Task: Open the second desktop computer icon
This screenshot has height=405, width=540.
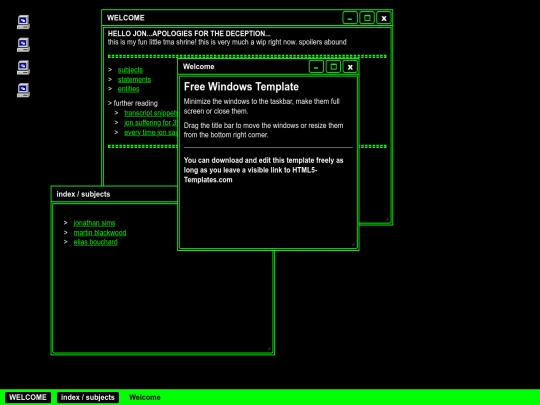Action: (23, 45)
